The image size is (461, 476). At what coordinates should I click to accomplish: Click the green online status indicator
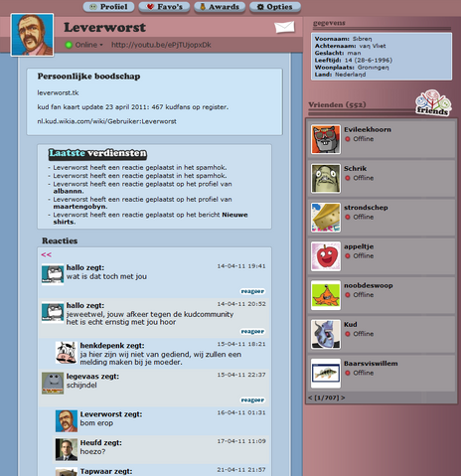click(x=69, y=45)
